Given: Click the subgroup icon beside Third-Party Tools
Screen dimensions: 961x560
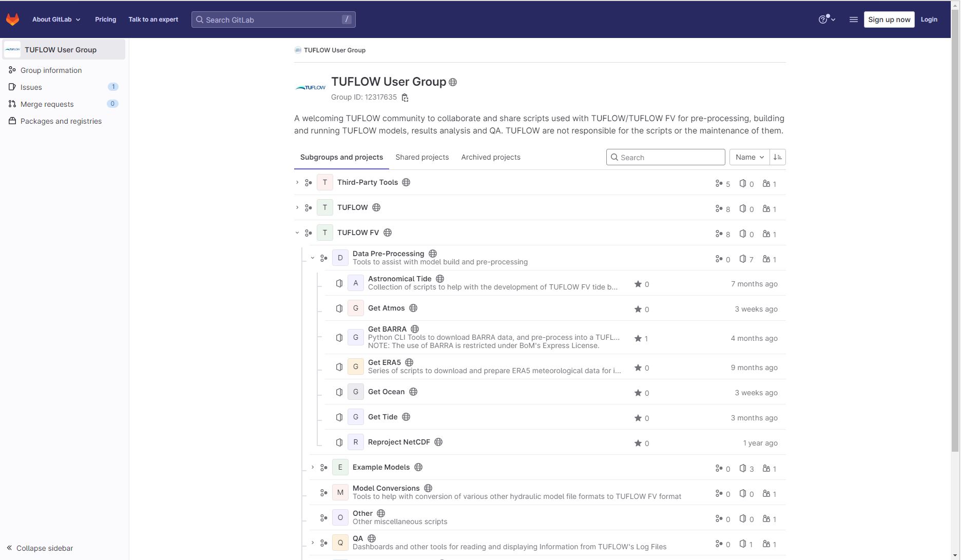Looking at the screenshot, I should click(x=309, y=183).
